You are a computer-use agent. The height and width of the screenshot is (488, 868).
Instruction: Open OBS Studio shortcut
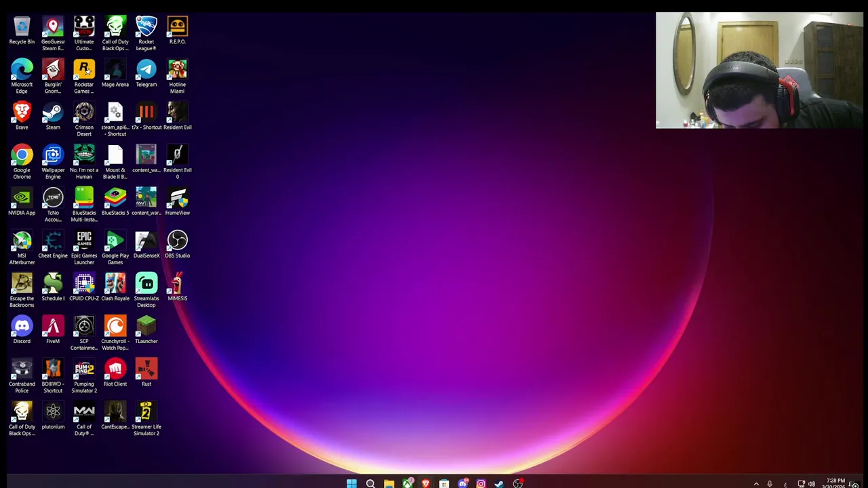[x=178, y=245]
